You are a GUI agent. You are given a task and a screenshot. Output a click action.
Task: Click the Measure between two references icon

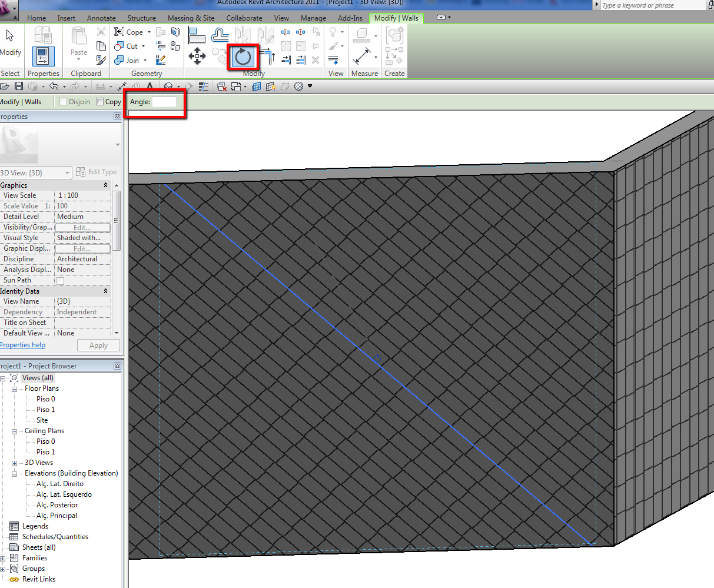[361, 57]
